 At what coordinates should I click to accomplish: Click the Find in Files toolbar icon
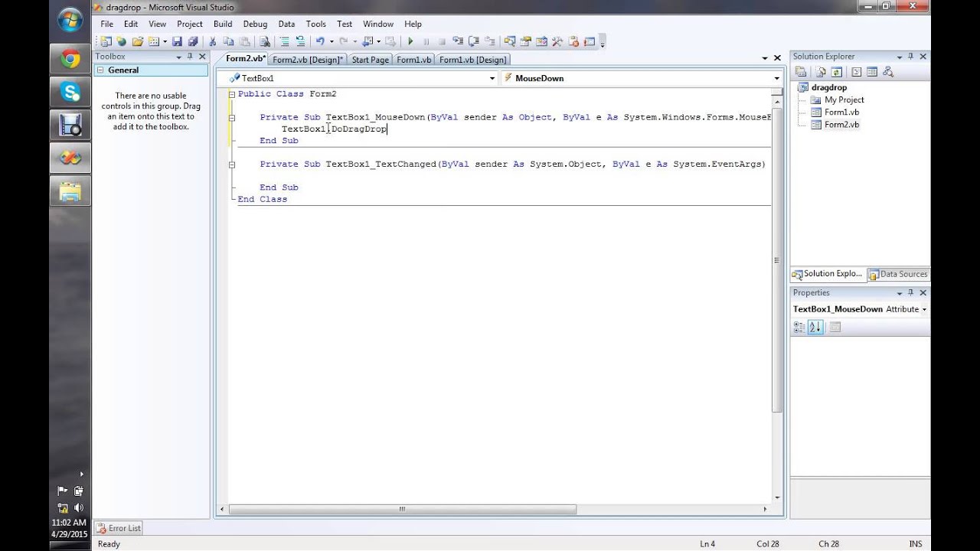coord(265,42)
